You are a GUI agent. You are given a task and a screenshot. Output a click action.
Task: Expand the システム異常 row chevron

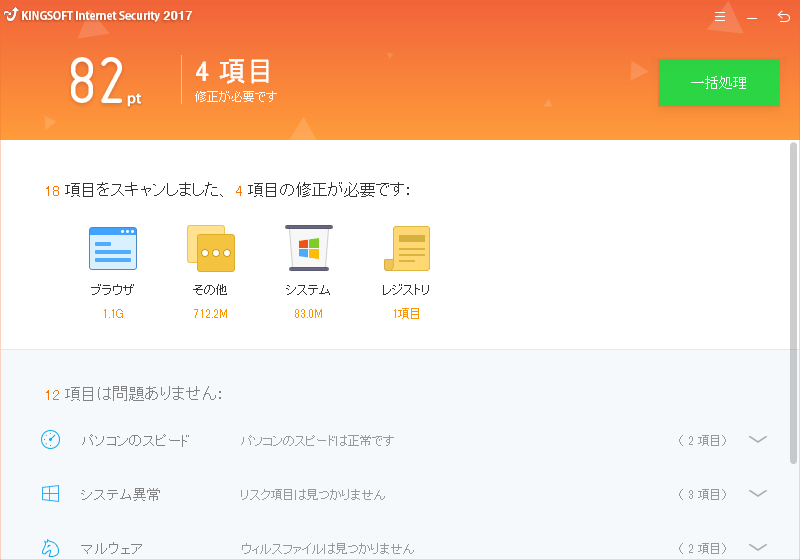(758, 493)
